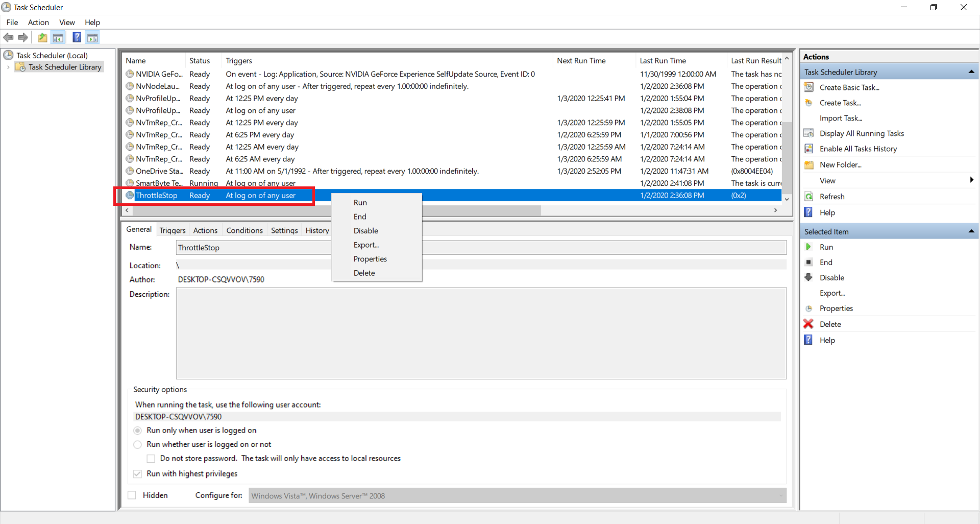Click the Forward arrow toolbar icon
Viewport: 980px width, 524px height.
pyautogui.click(x=23, y=37)
